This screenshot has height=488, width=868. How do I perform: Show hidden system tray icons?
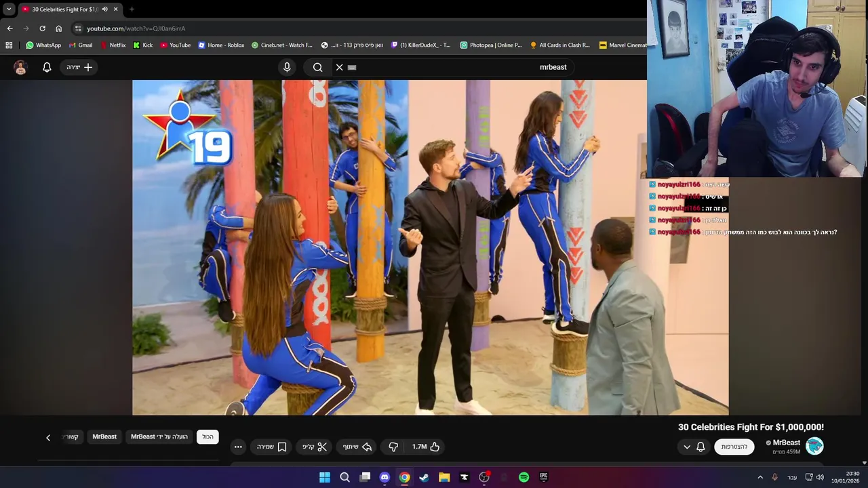coord(759,477)
